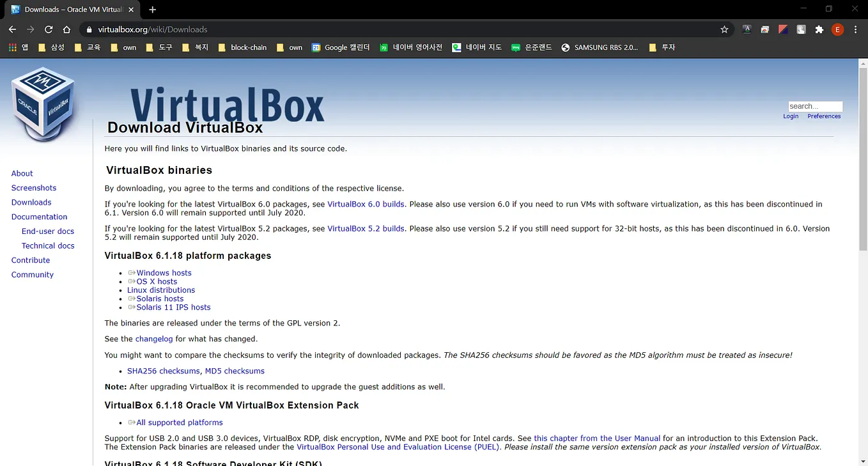Go to About in the sidebar
The width and height of the screenshot is (868, 466).
22,173
